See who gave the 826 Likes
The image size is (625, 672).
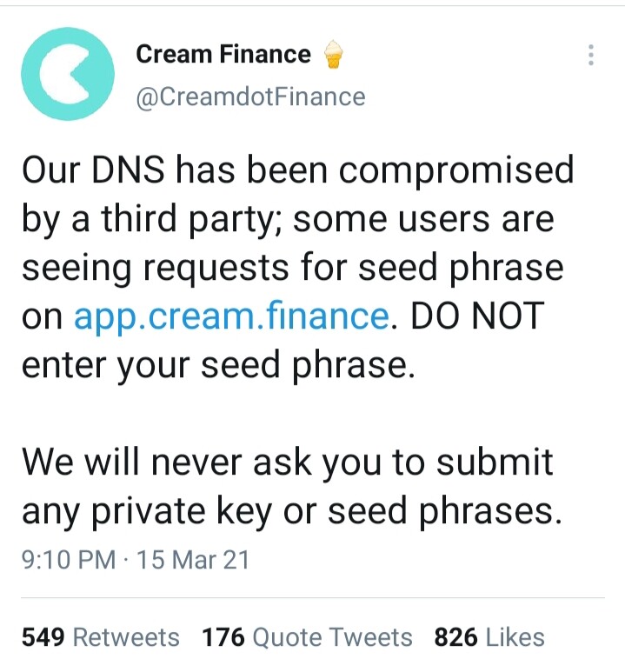click(x=489, y=637)
